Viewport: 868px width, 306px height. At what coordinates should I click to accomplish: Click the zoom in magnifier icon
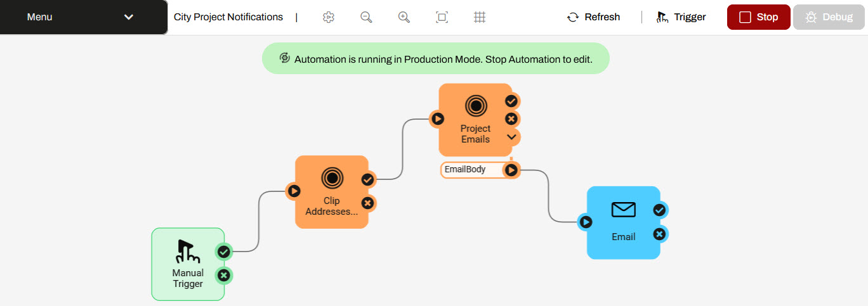click(404, 18)
